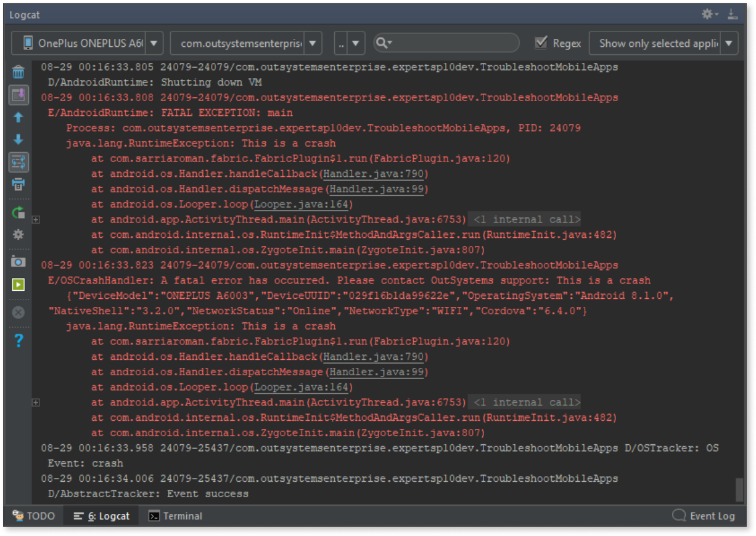756x536 pixels.
Task: Open the TODO tool window
Action: (x=34, y=516)
